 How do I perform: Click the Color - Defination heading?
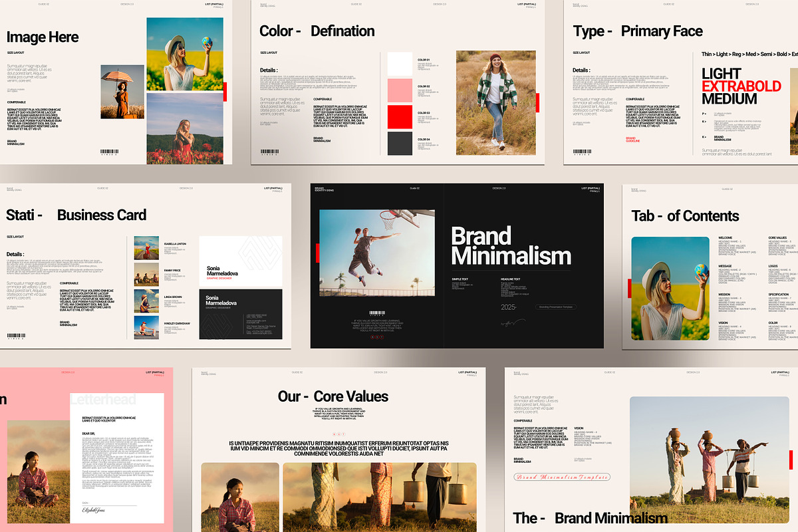(x=317, y=31)
